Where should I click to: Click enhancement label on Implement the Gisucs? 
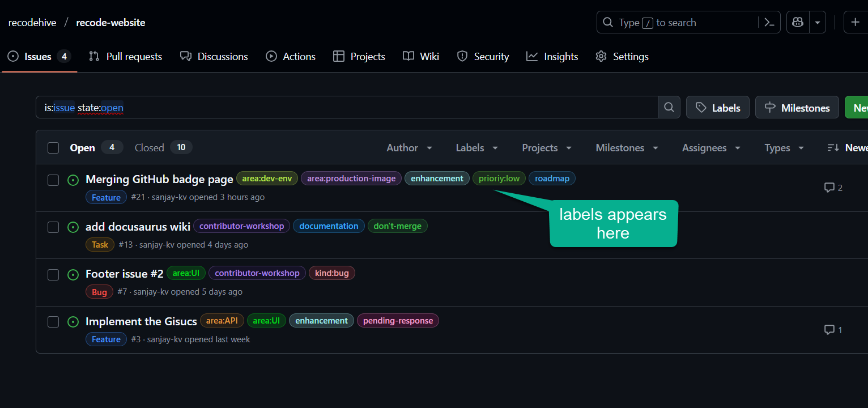[x=322, y=321]
